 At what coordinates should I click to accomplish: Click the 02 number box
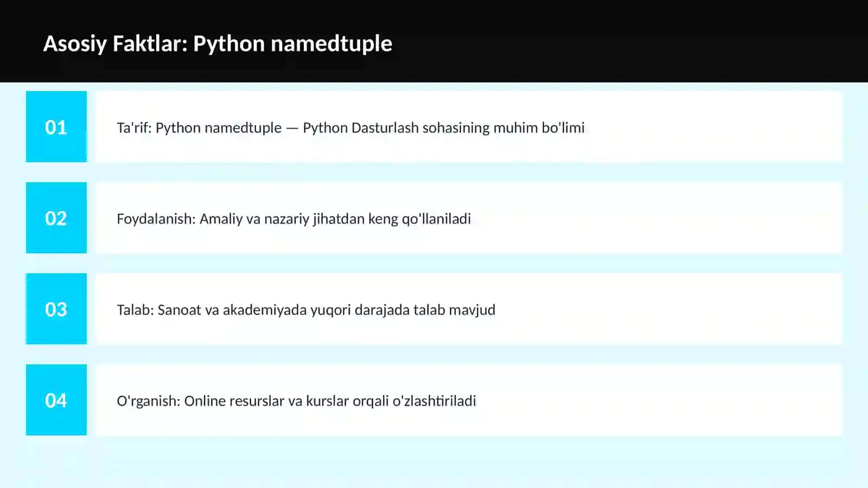56,217
